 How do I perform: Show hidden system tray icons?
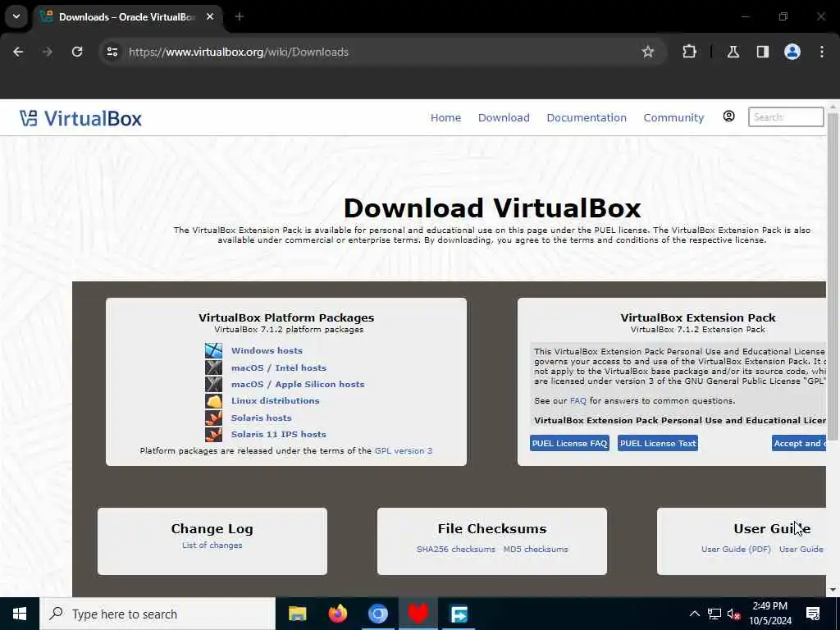tap(694, 614)
